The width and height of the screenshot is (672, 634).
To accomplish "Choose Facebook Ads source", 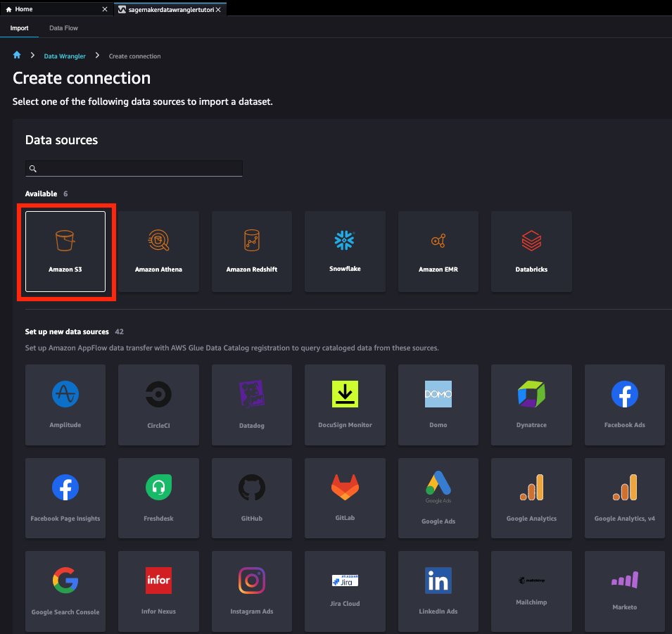I will click(x=624, y=405).
